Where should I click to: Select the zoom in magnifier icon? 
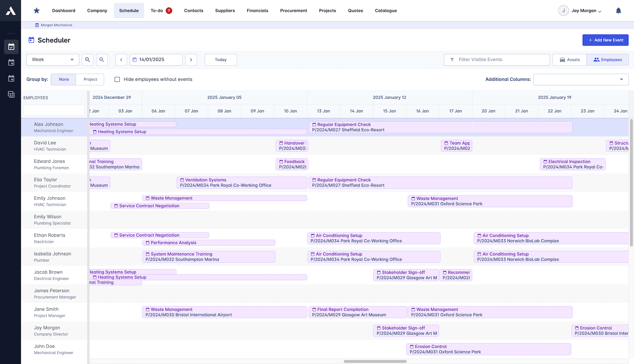[102, 59]
